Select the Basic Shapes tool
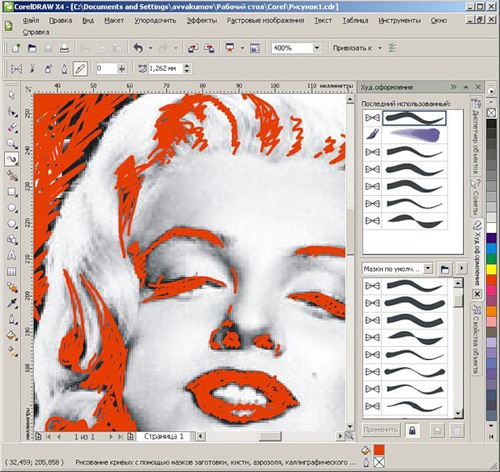500x472 pixels. pos(12,239)
